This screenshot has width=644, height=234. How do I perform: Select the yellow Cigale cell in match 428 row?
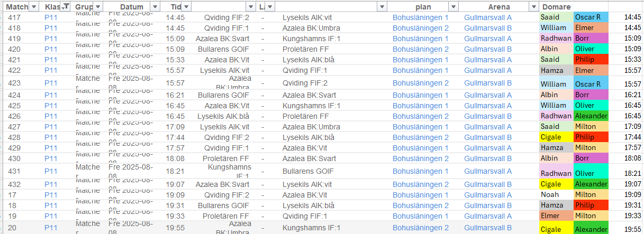[x=556, y=137]
